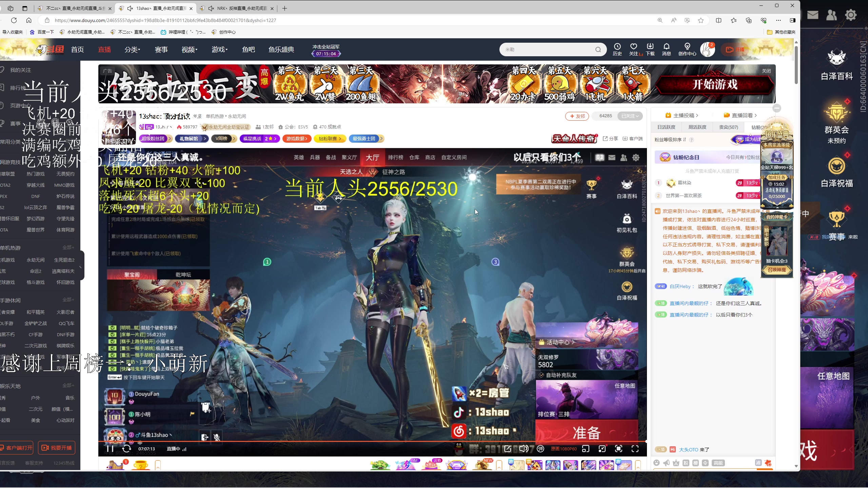Switch to the 日活跃度 tab
868x488 pixels.
666,127
